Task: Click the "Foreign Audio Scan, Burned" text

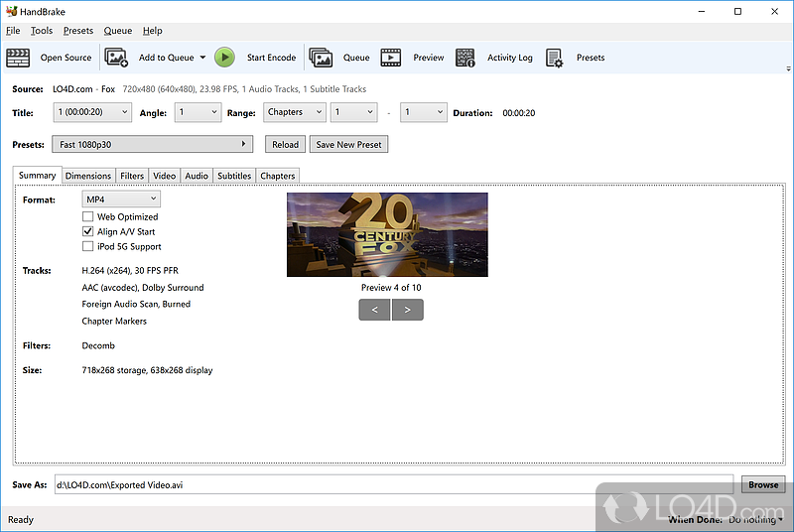Action: pyautogui.click(x=136, y=305)
